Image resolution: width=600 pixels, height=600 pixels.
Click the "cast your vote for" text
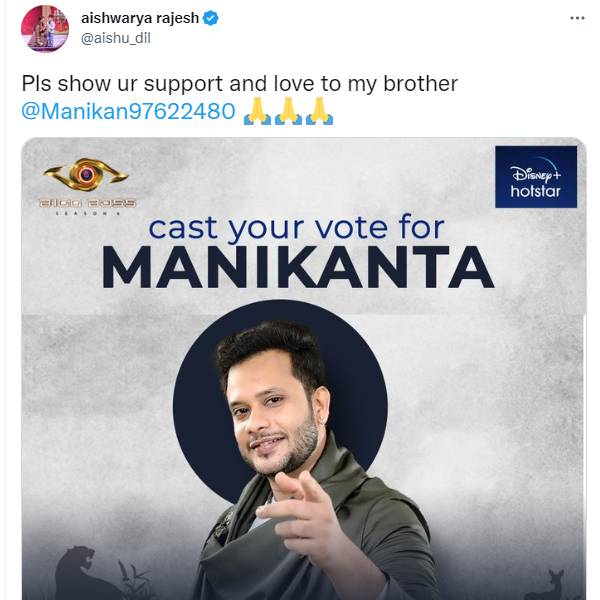[296, 227]
